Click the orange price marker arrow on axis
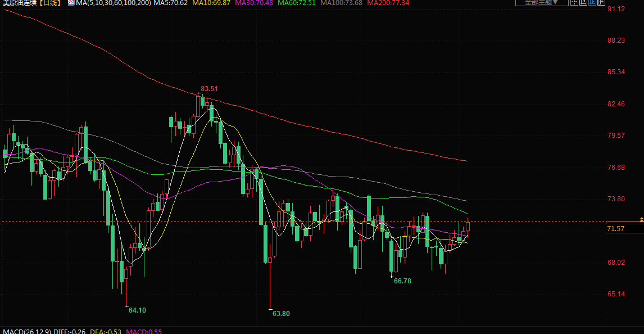The height and width of the screenshot is (334, 644). coord(641,219)
